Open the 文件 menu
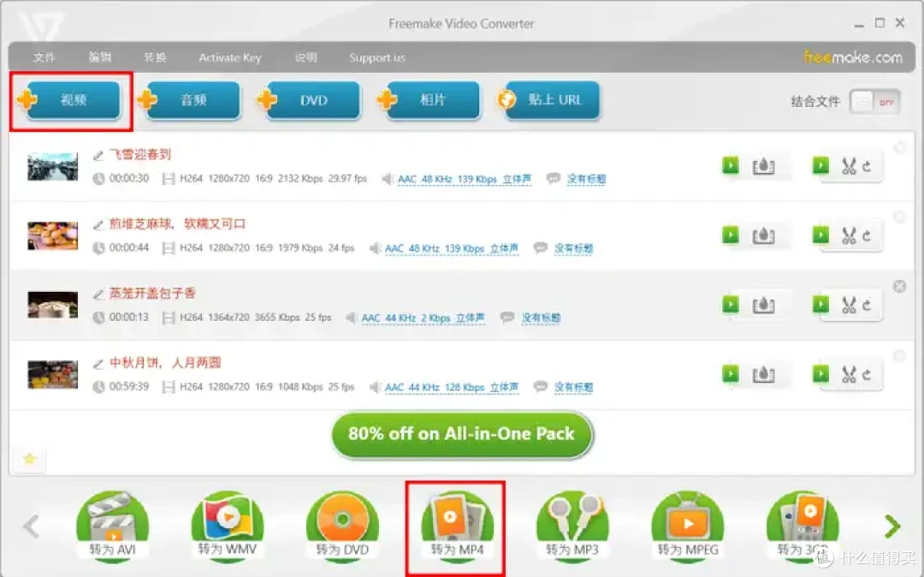Screen dimensions: 924x577 (44, 57)
